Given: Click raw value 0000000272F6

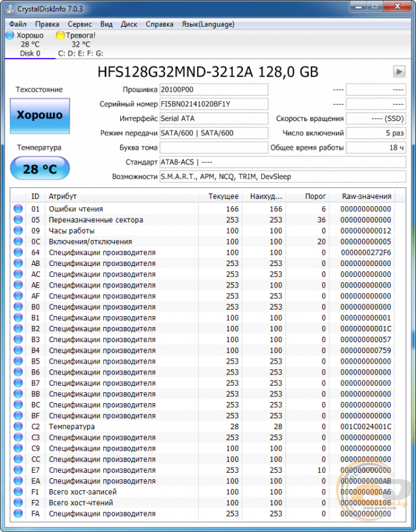Looking at the screenshot, I should point(365,252).
